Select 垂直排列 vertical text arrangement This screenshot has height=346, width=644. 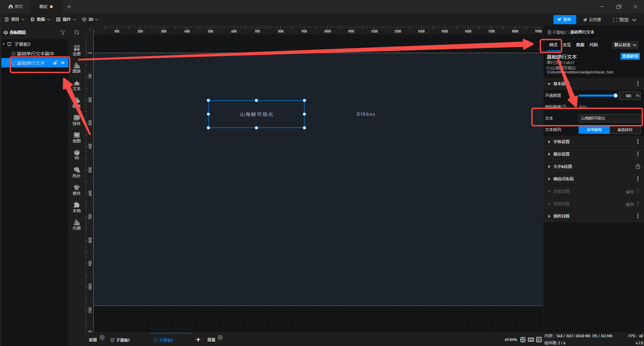[625, 130]
